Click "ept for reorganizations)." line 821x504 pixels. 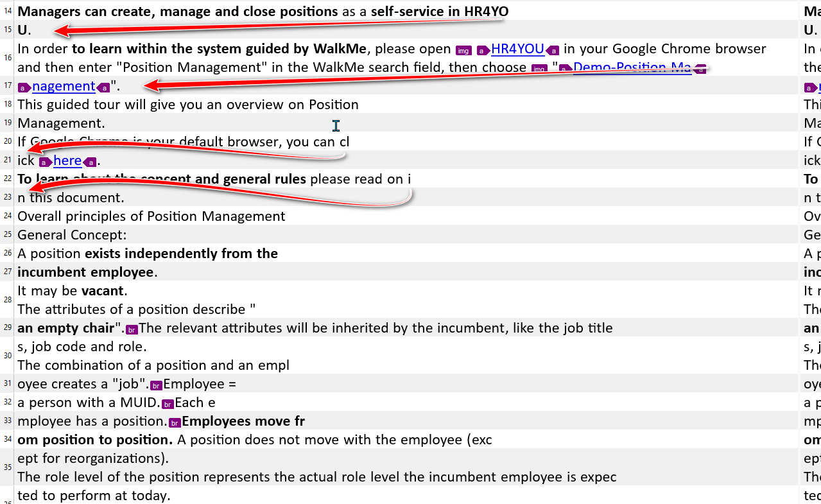93,458
